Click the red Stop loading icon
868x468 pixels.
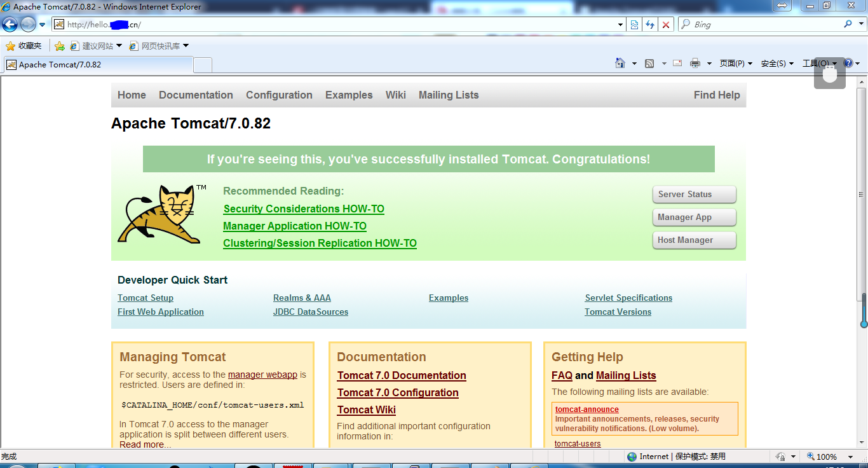(666, 25)
